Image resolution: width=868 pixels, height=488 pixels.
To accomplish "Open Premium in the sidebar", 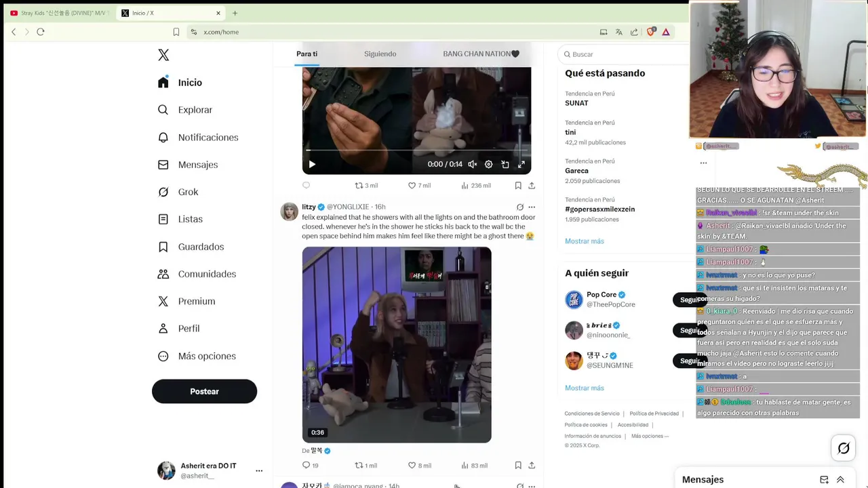I will [x=186, y=301].
